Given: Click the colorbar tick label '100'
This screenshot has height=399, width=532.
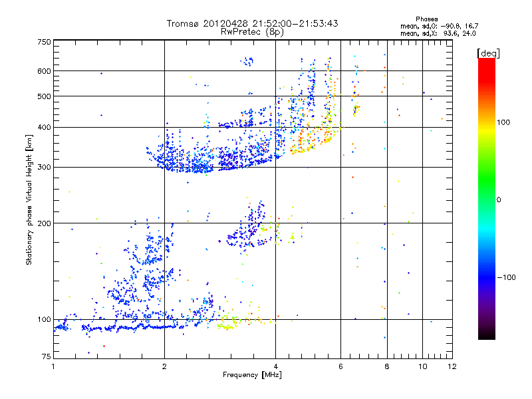Looking at the screenshot, I should coord(503,122).
